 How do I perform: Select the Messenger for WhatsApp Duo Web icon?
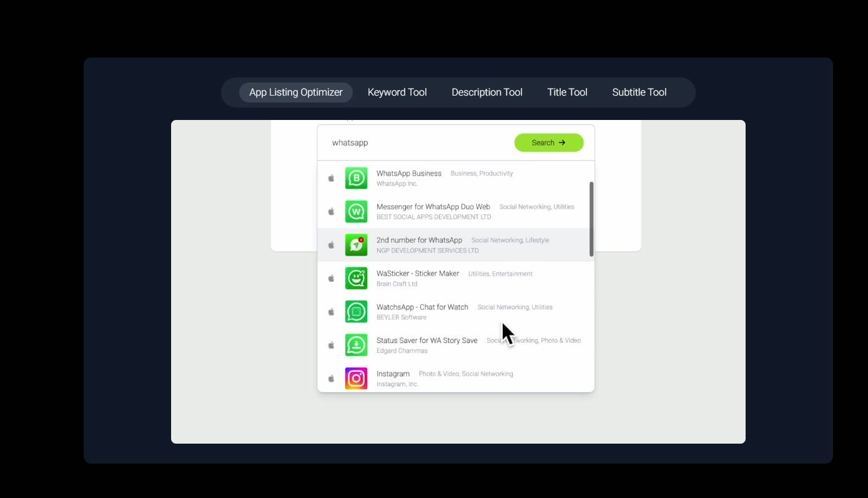coord(357,212)
